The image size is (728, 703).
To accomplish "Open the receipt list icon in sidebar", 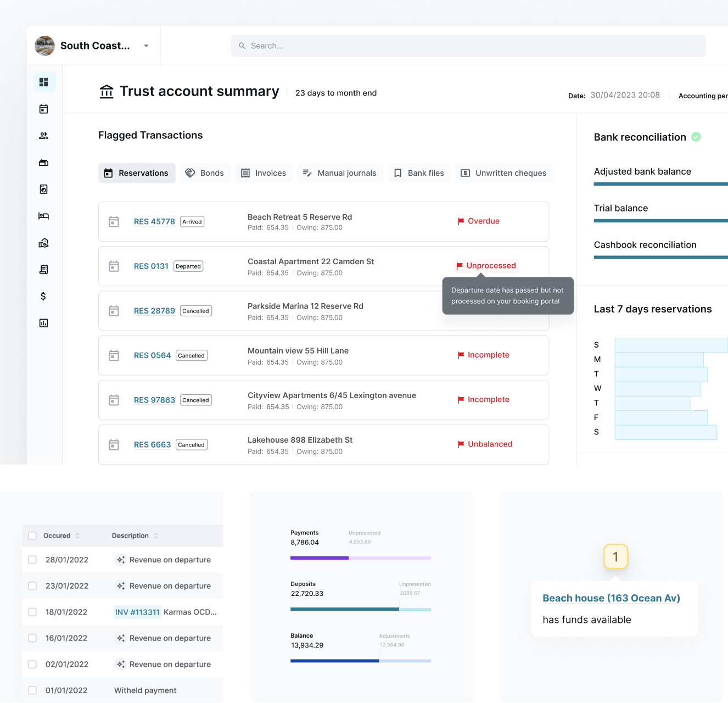I will point(44,270).
